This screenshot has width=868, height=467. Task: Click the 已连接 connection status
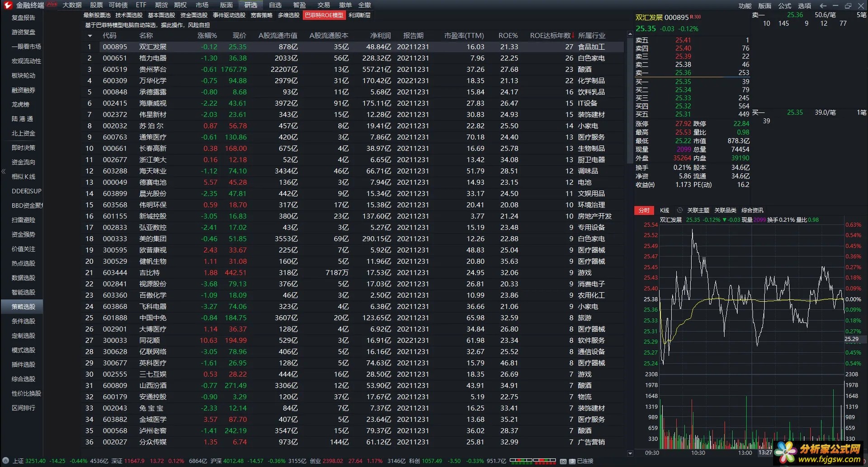[x=585, y=461]
